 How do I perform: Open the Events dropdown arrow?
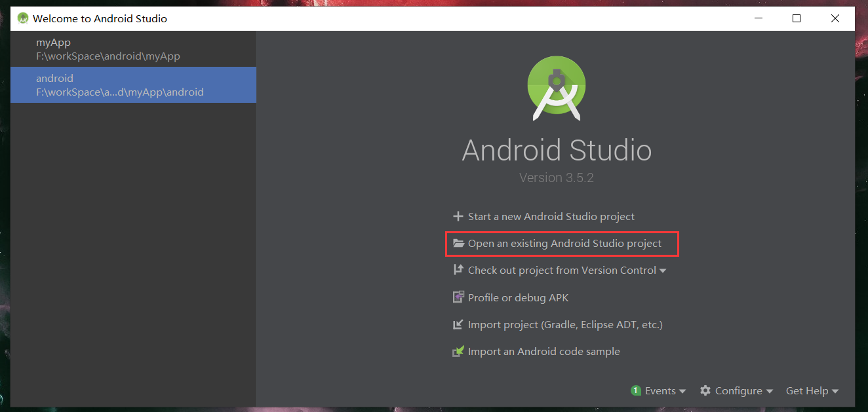pos(682,392)
